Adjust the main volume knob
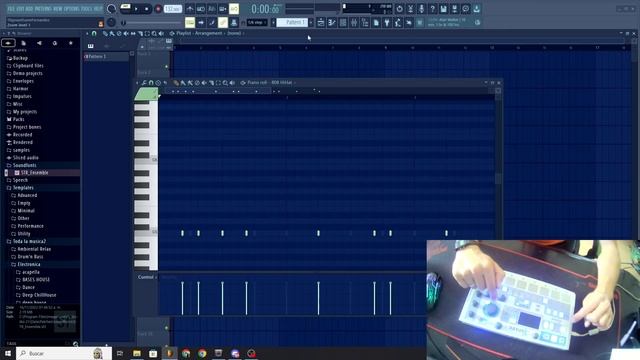 [x=111, y=9]
